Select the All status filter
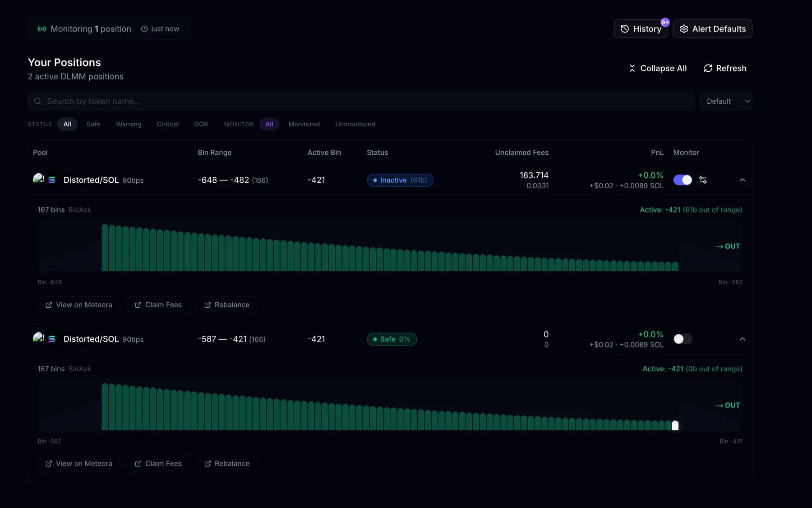 point(67,124)
